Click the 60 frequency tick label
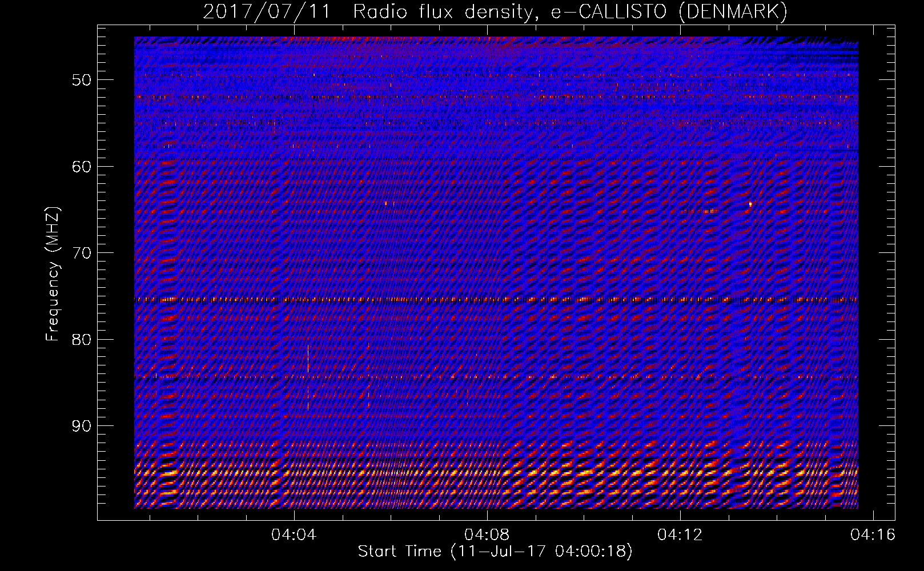 point(82,167)
